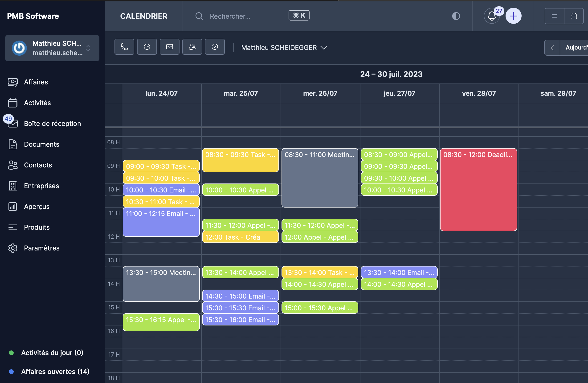Click the clock task filter icon
The width and height of the screenshot is (588, 383).
click(x=147, y=47)
